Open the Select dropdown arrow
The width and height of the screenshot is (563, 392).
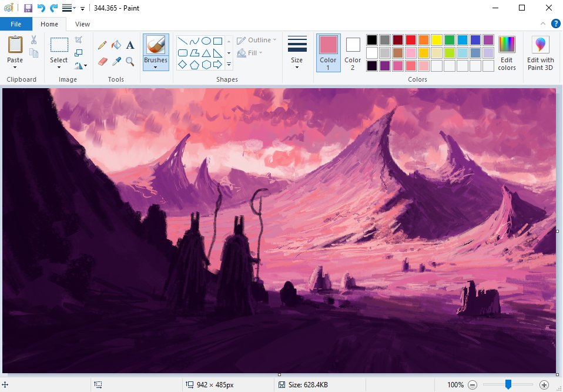[x=59, y=67]
